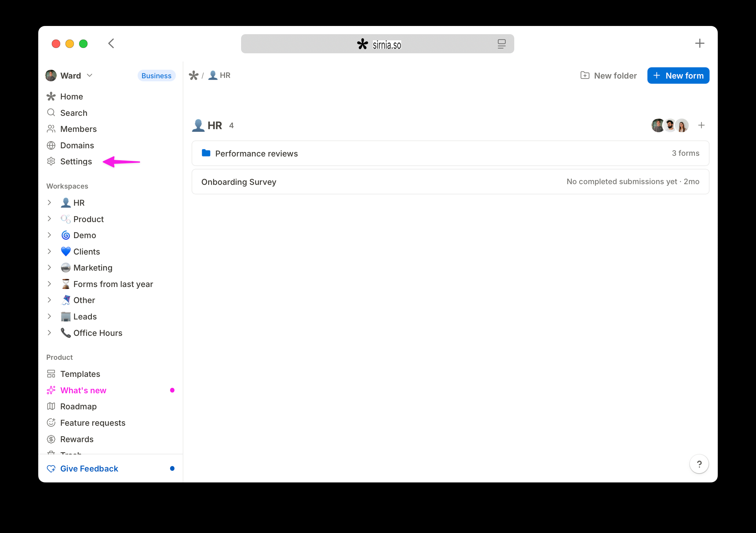
Task: Add member with plus icon next to avatars
Action: (701, 125)
